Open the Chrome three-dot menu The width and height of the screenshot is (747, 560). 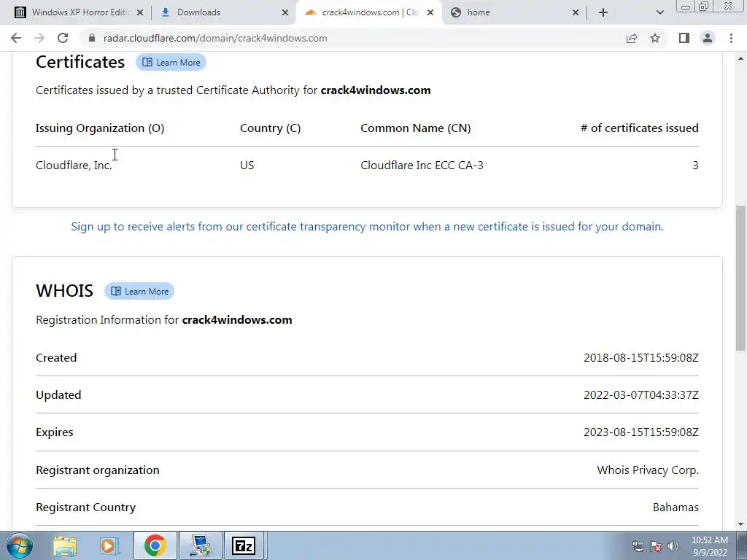(731, 38)
